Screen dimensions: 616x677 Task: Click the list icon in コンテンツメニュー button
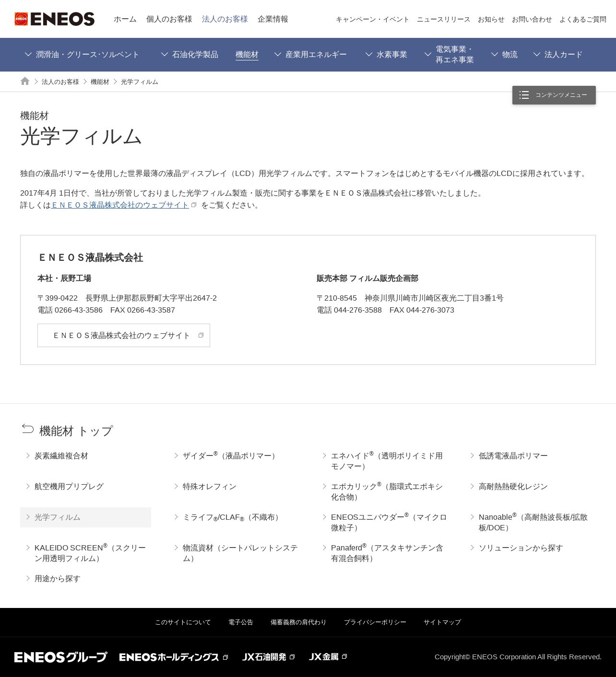(524, 95)
